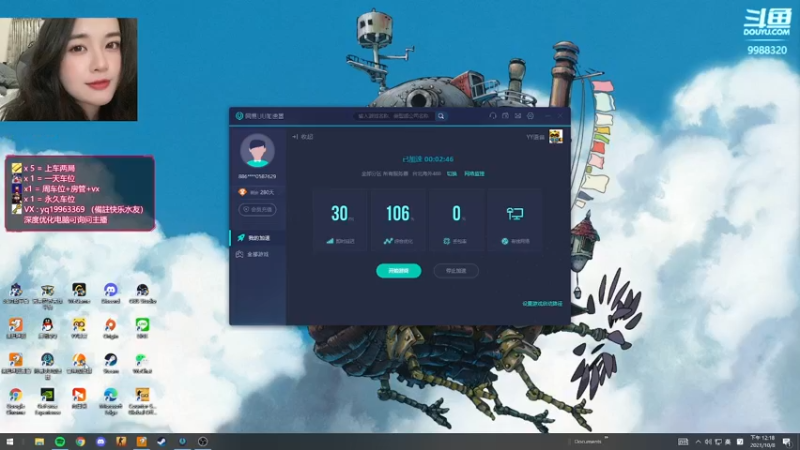Open WeGame desktop shortcut

[x=79, y=293]
